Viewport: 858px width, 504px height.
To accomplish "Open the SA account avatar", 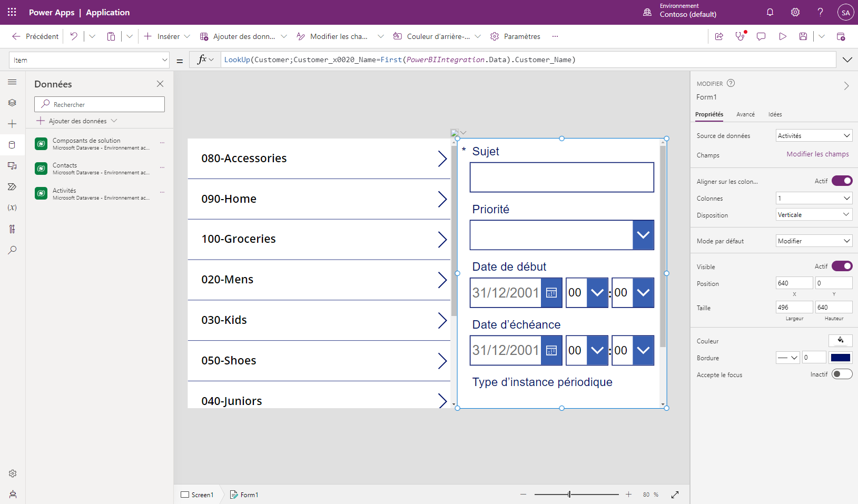I will [845, 12].
